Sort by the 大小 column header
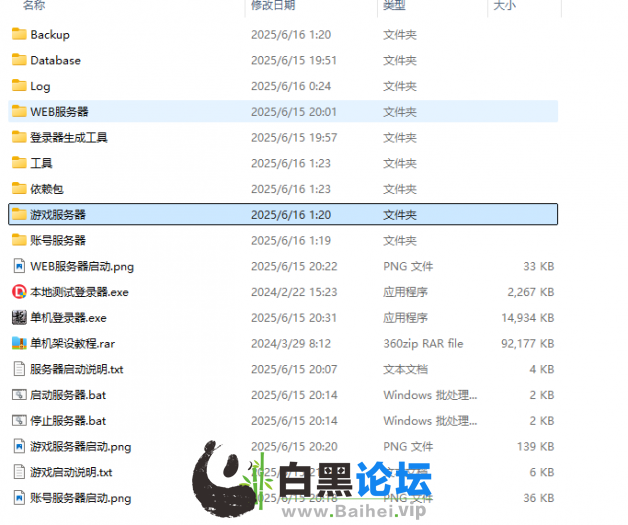This screenshot has width=628, height=525. pyautogui.click(x=504, y=5)
